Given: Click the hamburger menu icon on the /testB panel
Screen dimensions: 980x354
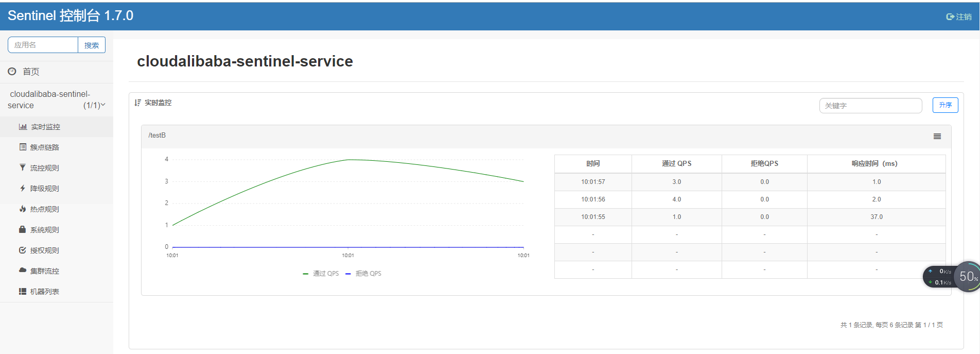Looking at the screenshot, I should [937, 137].
